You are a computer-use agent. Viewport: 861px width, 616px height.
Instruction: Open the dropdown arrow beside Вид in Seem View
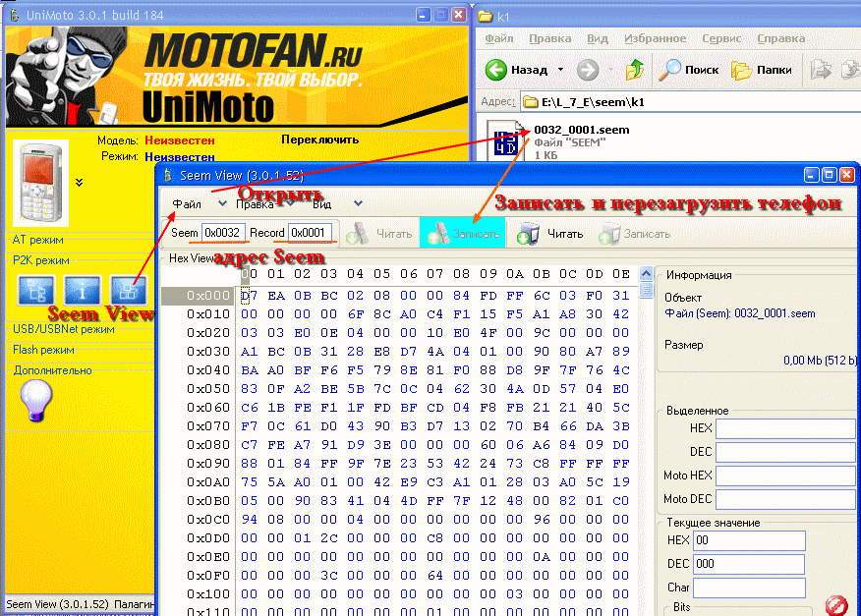(x=358, y=203)
